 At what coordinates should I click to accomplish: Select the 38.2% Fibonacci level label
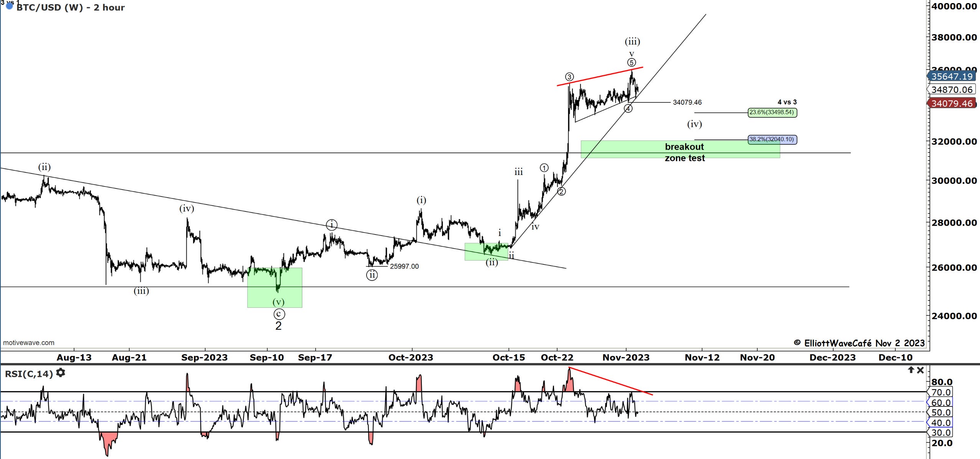click(772, 139)
